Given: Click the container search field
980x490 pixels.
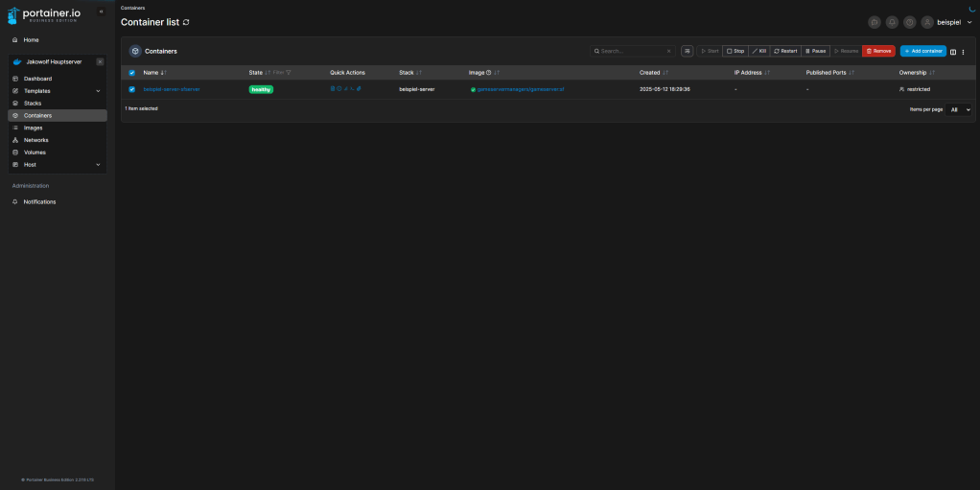Looking at the screenshot, I should click(633, 51).
